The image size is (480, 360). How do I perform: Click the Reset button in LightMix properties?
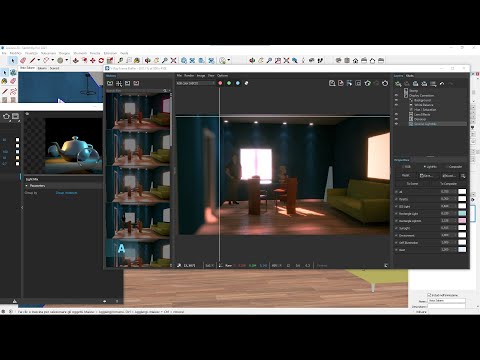406,175
